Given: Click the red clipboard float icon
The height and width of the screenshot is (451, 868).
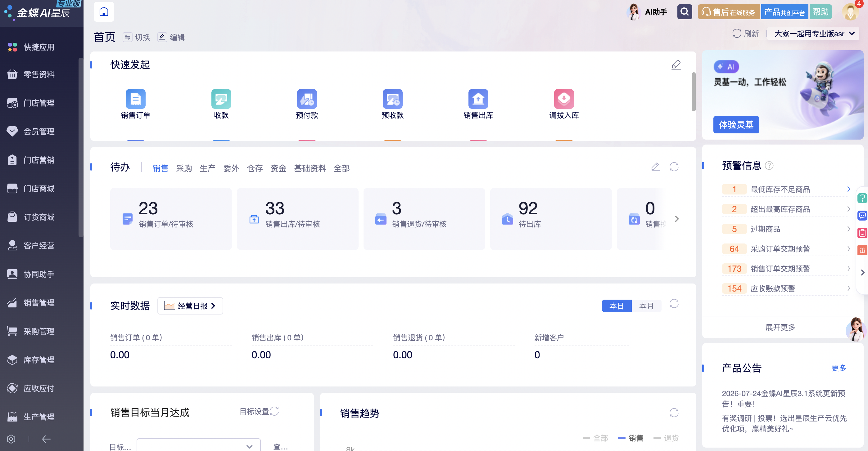Looking at the screenshot, I should (x=862, y=233).
